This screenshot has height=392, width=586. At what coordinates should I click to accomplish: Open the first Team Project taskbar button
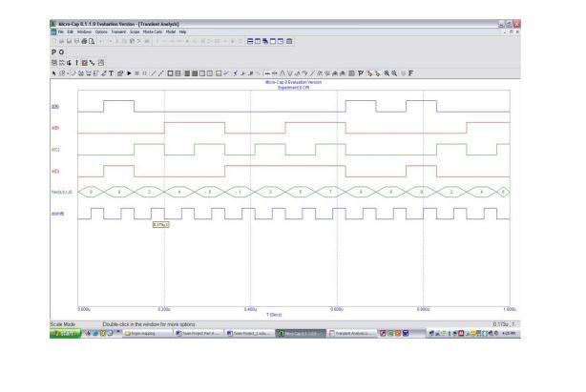(199, 334)
